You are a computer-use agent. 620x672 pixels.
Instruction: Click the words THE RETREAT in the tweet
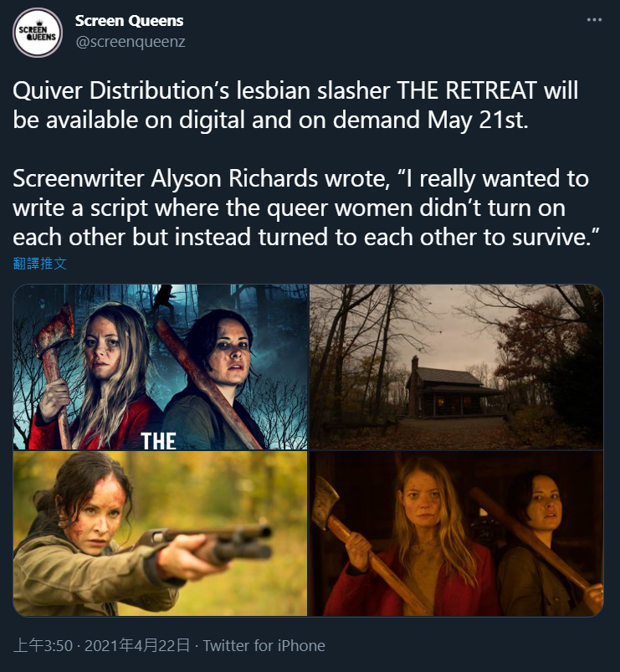467,91
